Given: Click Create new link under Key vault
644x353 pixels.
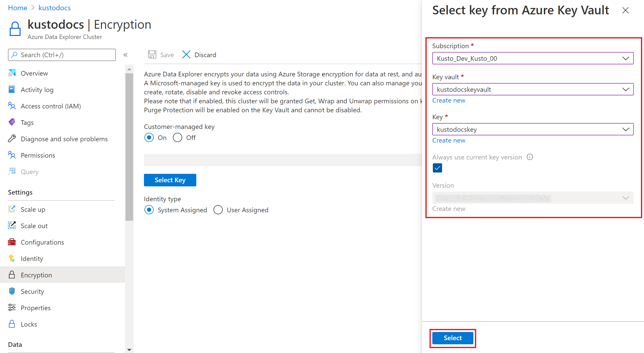Looking at the screenshot, I should click(x=449, y=100).
